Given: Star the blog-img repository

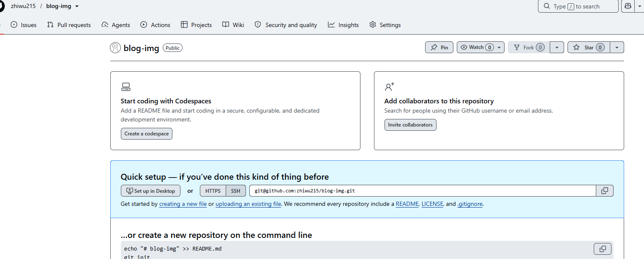Looking at the screenshot, I should tap(589, 47).
